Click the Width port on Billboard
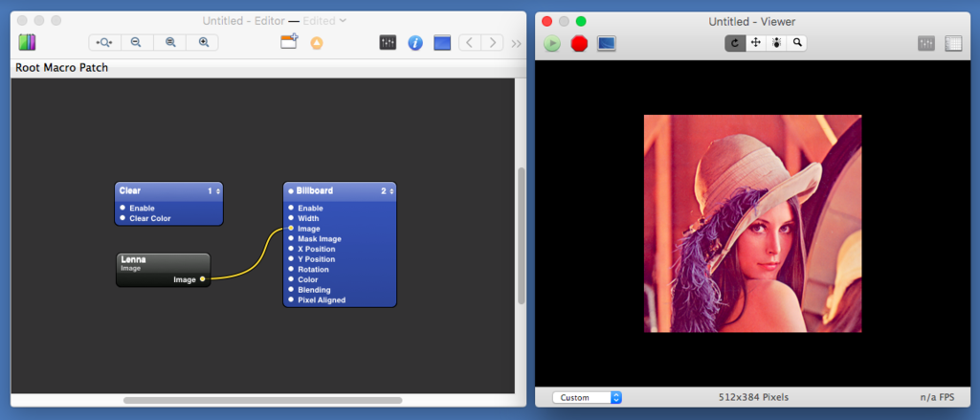This screenshot has width=980, height=420. pyautogui.click(x=291, y=218)
